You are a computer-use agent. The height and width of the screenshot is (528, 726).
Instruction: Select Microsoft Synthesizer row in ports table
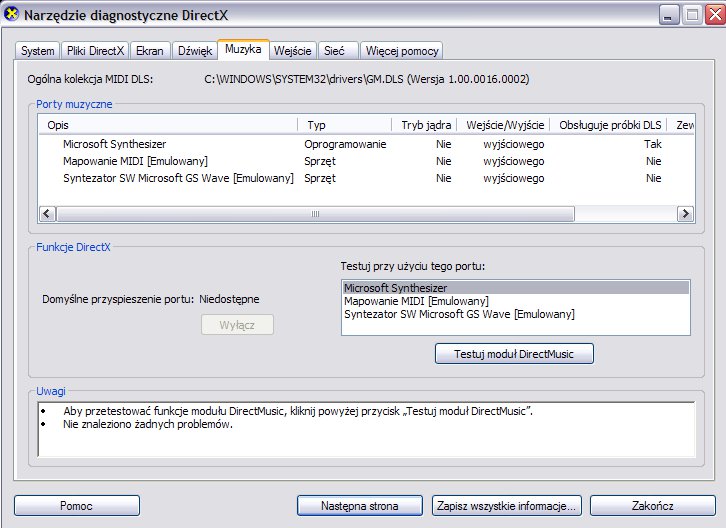click(366, 144)
